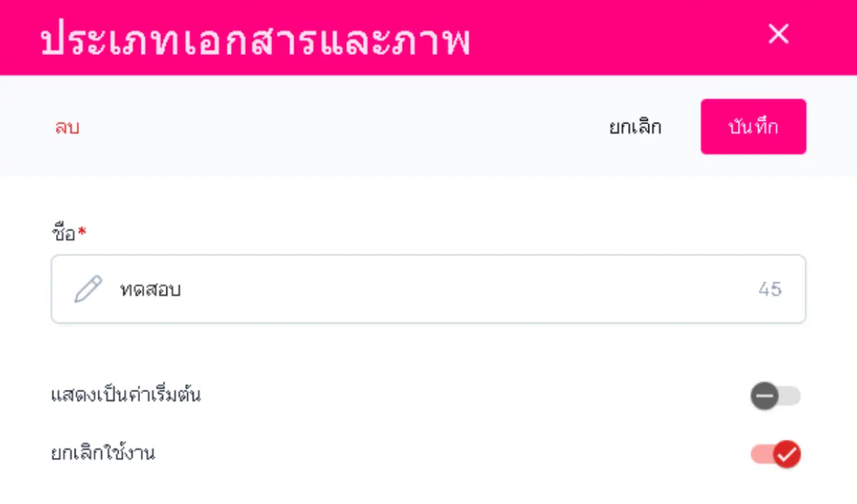Click the red required asterisk beside ชื่อ

[x=82, y=232]
